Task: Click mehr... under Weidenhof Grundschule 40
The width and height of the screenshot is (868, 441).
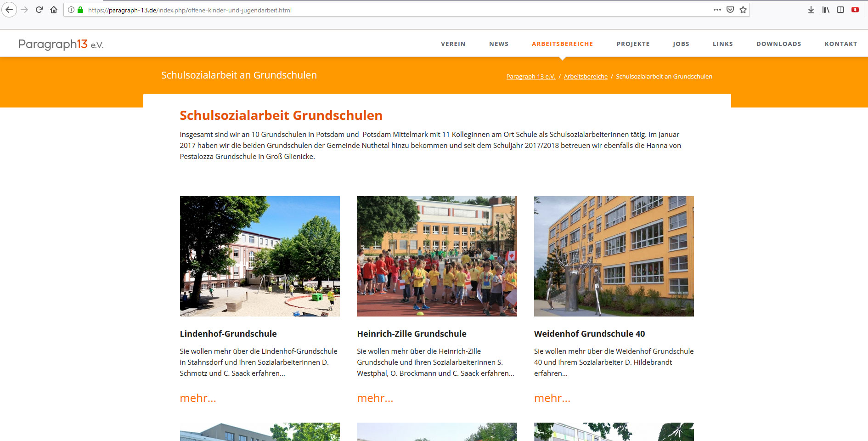Action: (x=552, y=398)
